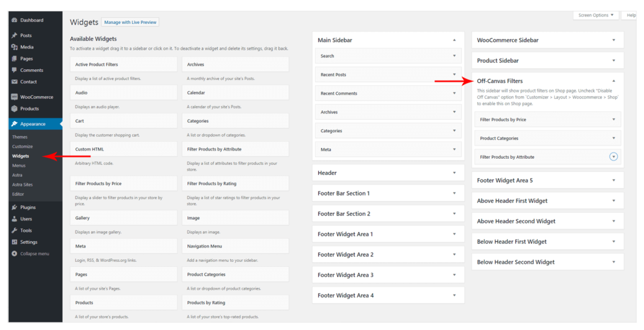Click the Users person icon
Screen dimensions: 644x330
14,219
